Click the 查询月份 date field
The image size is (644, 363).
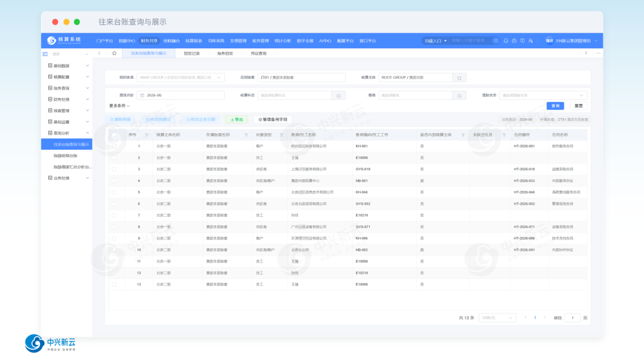click(181, 96)
